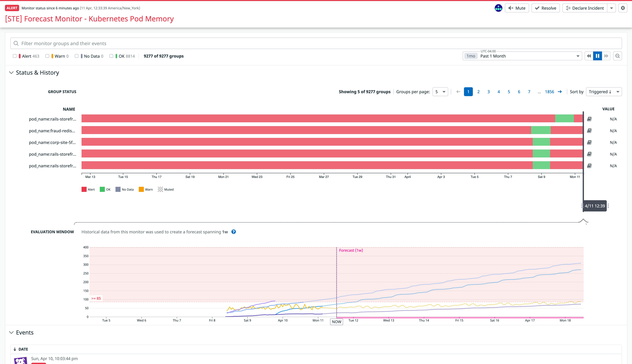Check the OK 8814 filter checkbox

111,56
